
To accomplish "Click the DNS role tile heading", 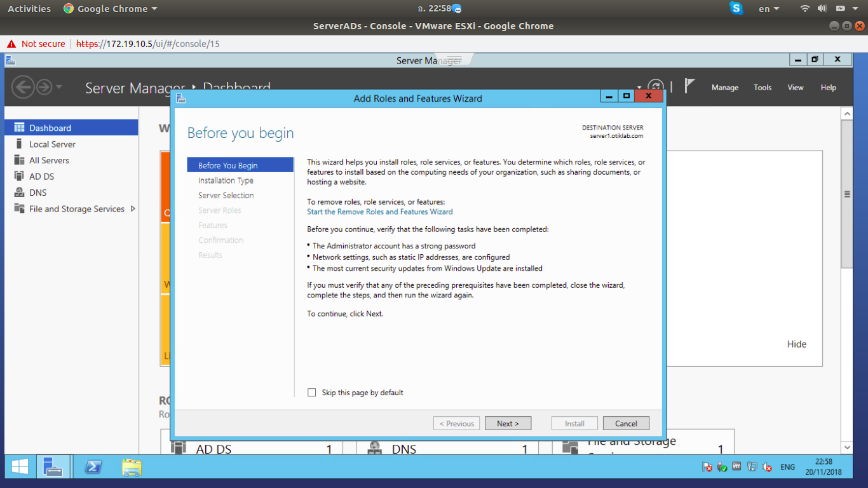I will (x=404, y=449).
